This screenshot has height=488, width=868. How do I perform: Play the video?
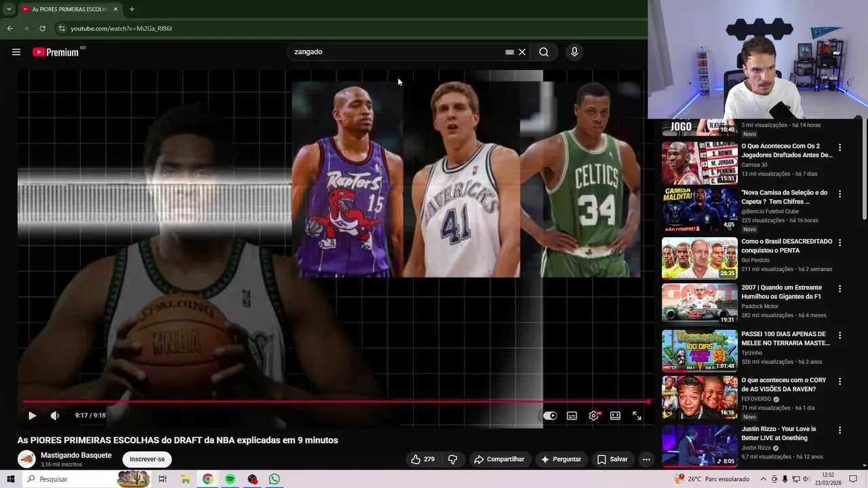pos(32,415)
